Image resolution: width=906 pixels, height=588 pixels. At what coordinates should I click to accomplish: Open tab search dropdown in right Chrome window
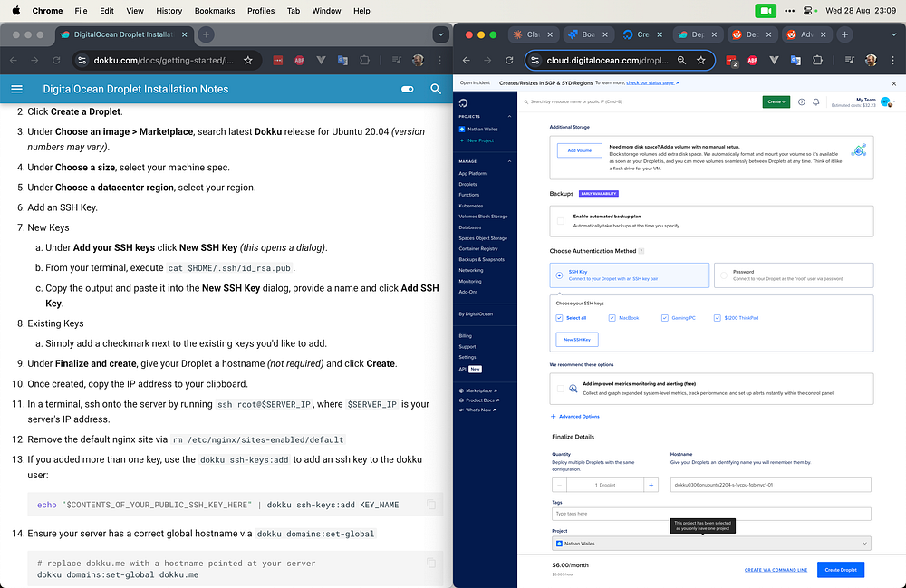894,34
